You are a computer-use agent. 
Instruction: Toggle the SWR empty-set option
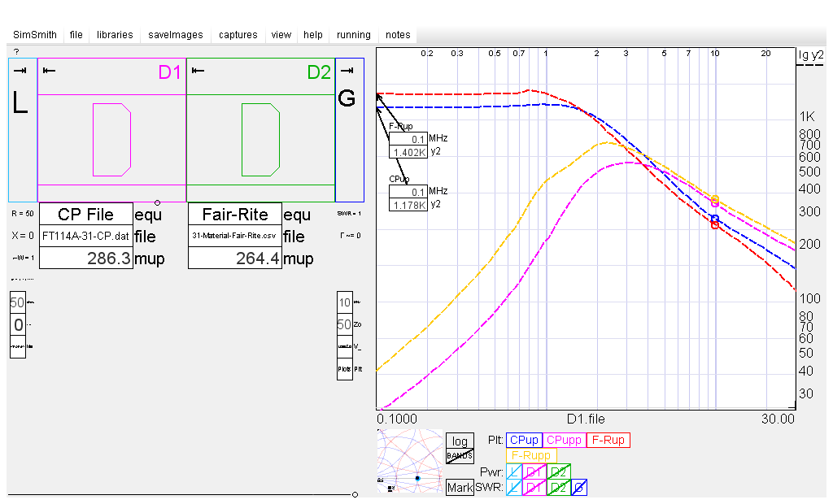pyautogui.click(x=579, y=487)
